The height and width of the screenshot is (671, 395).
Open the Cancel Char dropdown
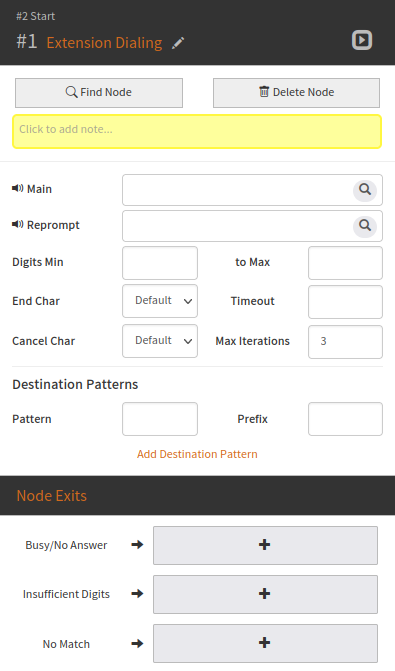point(160,341)
